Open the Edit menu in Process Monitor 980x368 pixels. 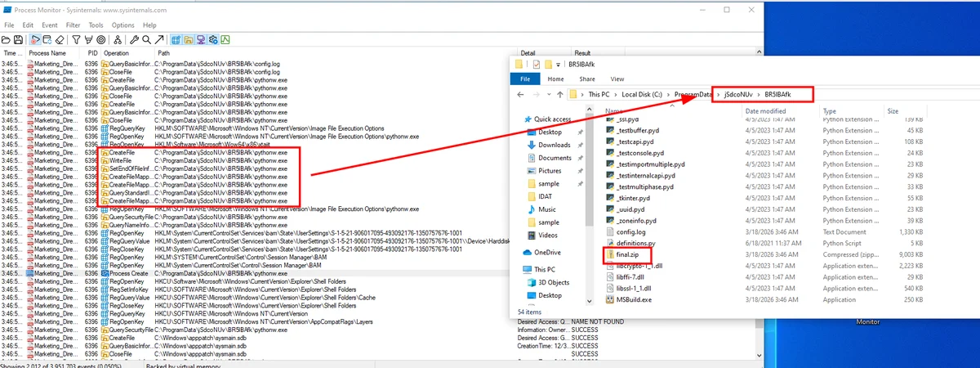(28, 25)
